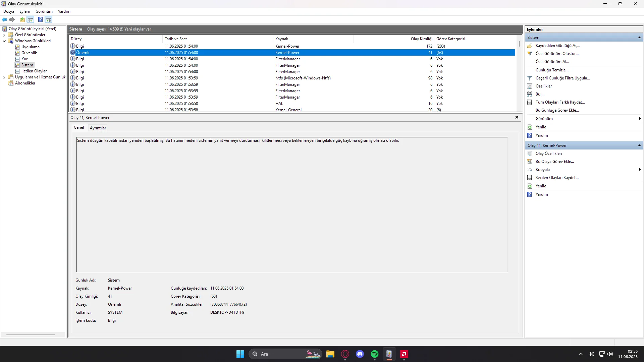Collapse the Sistem actions section header
The width and height of the screenshot is (644, 362).
point(639,38)
